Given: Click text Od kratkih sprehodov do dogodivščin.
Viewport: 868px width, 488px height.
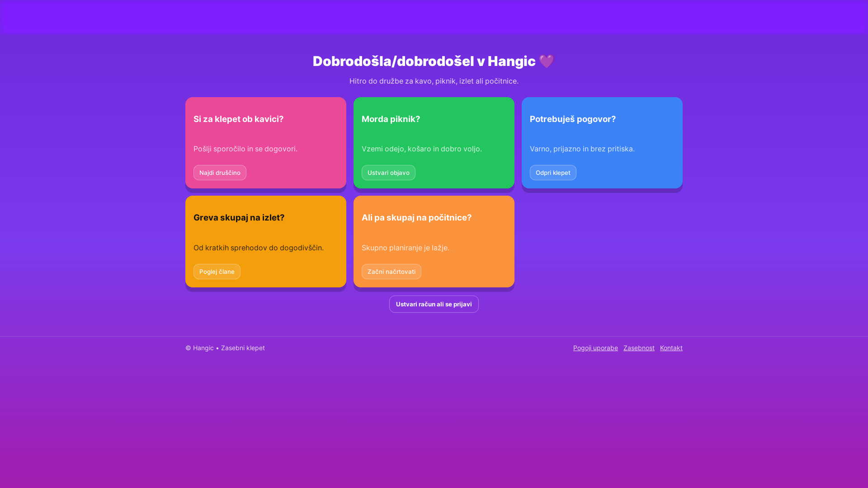Looking at the screenshot, I should [x=259, y=248].
